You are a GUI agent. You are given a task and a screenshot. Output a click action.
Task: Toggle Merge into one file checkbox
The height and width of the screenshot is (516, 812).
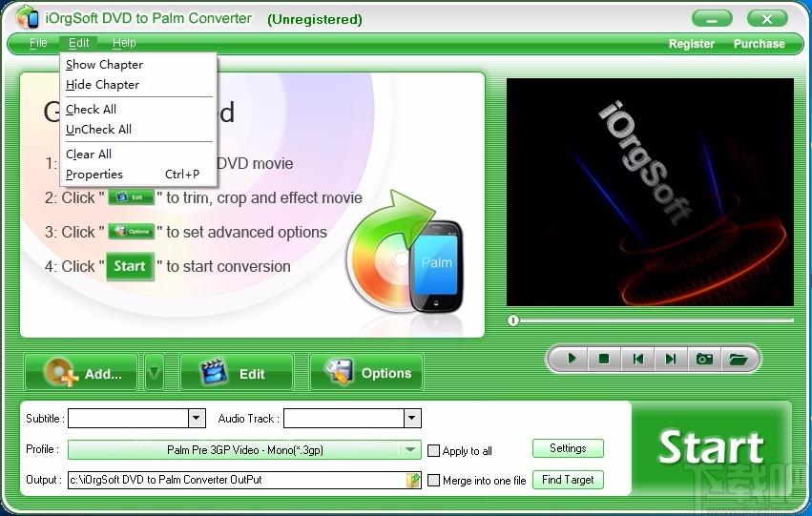(x=433, y=481)
